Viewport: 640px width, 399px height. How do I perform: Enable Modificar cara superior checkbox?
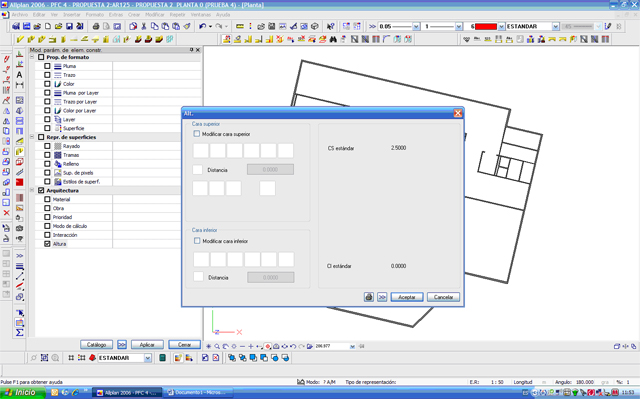[197, 134]
